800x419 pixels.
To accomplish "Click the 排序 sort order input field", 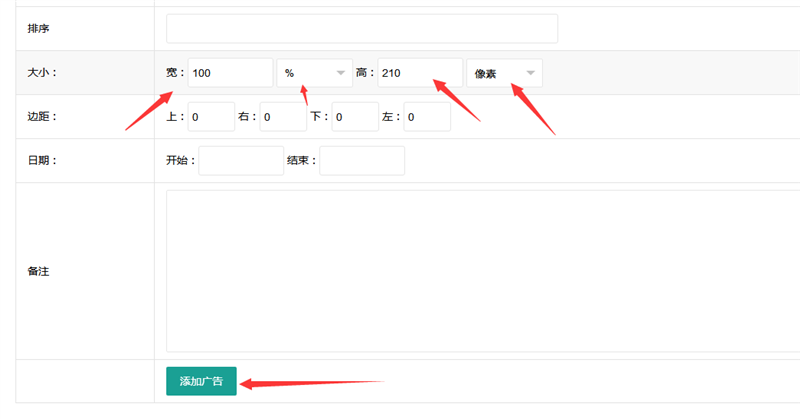I will pyautogui.click(x=361, y=29).
